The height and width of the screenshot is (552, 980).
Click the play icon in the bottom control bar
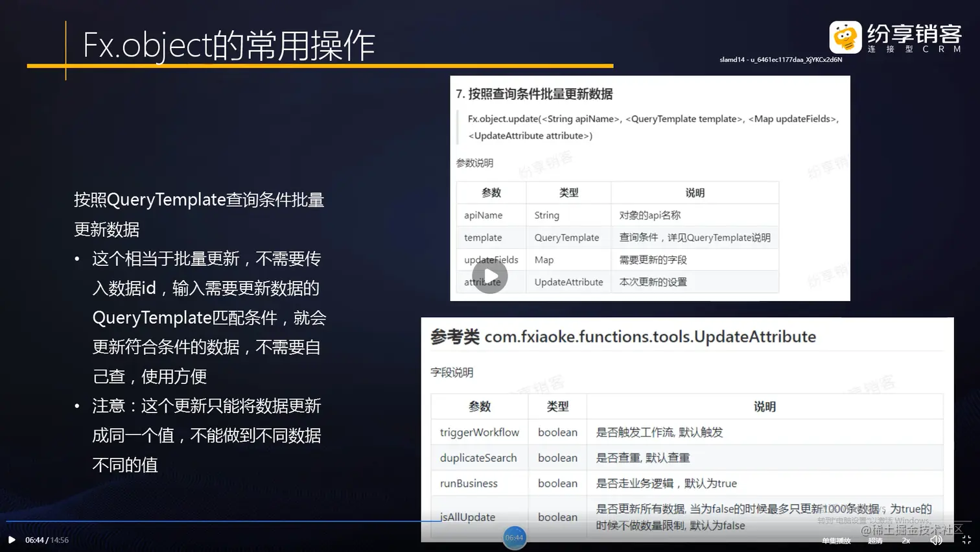point(12,540)
